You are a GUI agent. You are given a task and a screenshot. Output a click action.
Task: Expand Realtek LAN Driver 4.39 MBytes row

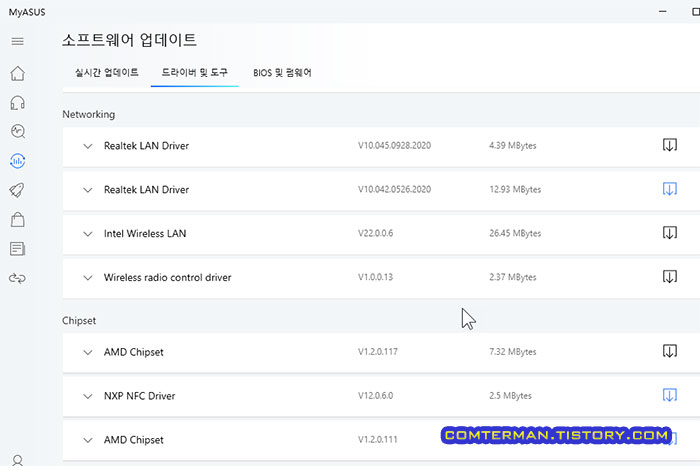point(88,146)
